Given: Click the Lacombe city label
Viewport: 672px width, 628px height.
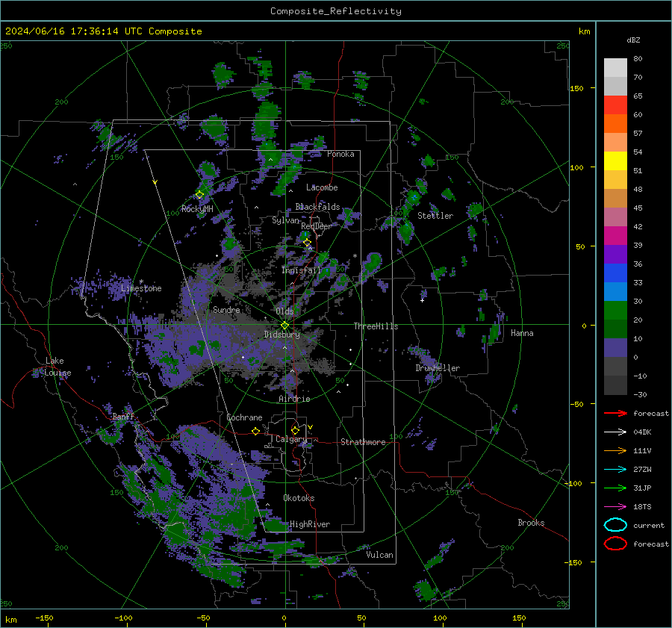Looking at the screenshot, I should pyautogui.click(x=322, y=187).
